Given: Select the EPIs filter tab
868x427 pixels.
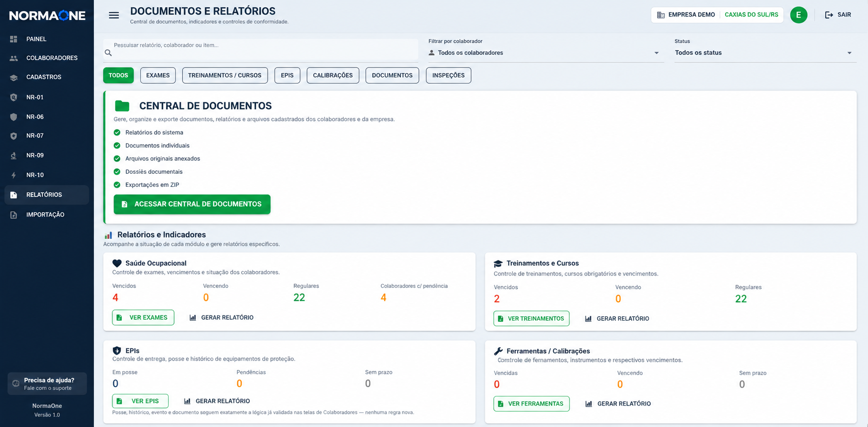Looking at the screenshot, I should tap(287, 75).
